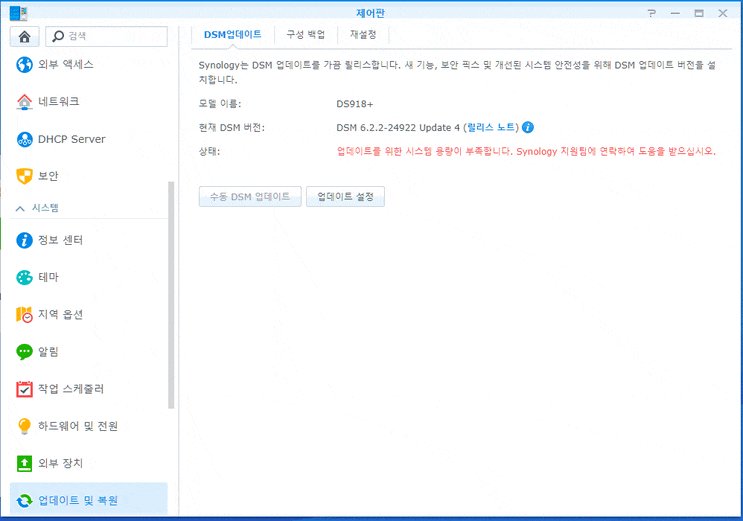
Task: Select the 작업 스케줄러 calendar icon
Action: point(24,389)
